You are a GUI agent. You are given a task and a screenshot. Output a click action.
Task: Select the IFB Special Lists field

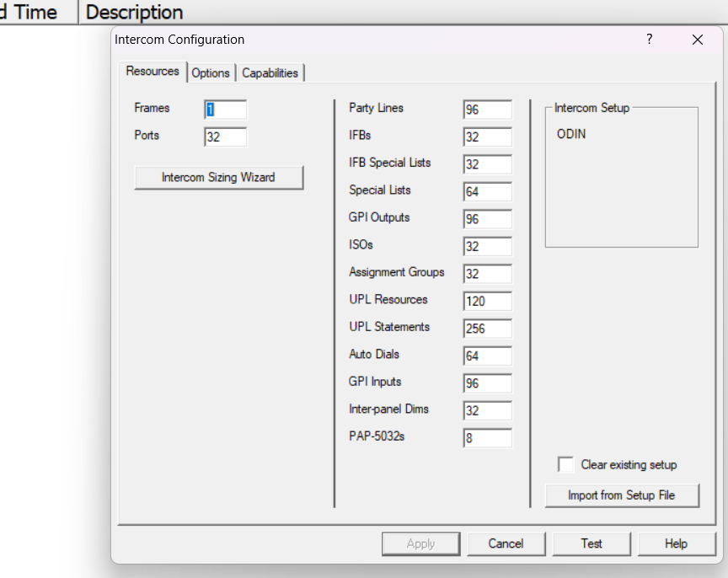pos(487,164)
